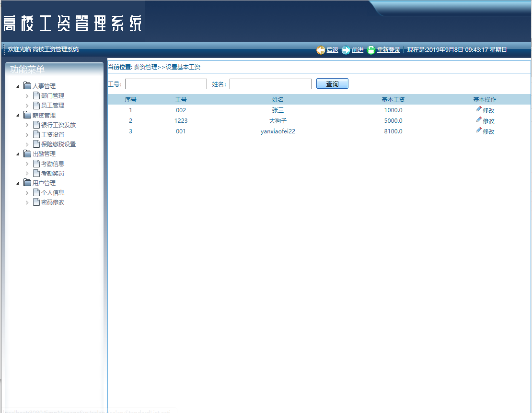This screenshot has height=413, width=532.
Task: Click inside the 工号 input field
Action: (165, 83)
